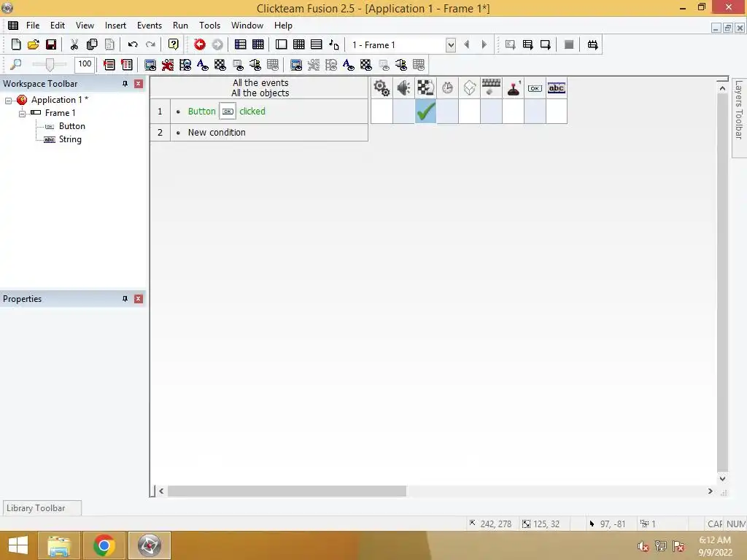
Task: Select event line number 1
Action: [160, 112]
